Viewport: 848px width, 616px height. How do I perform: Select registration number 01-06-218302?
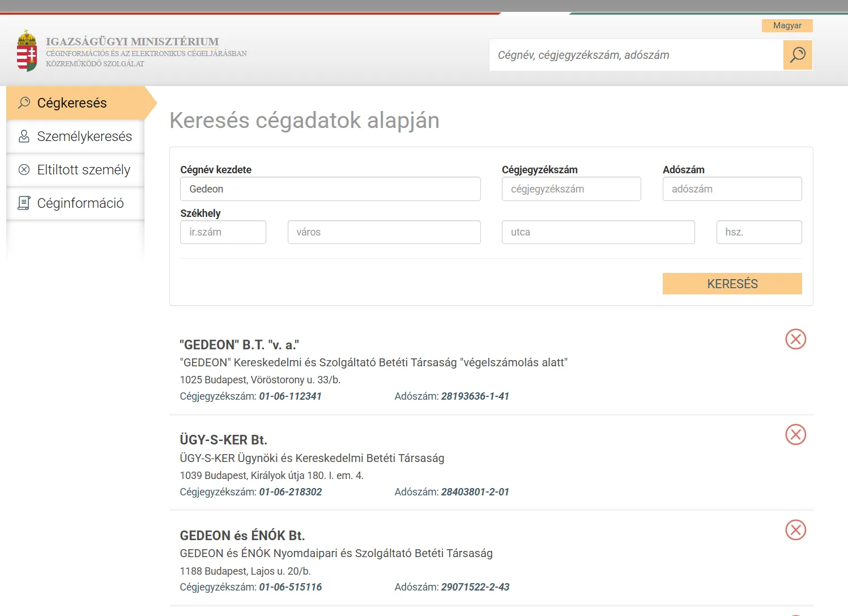[x=290, y=492]
